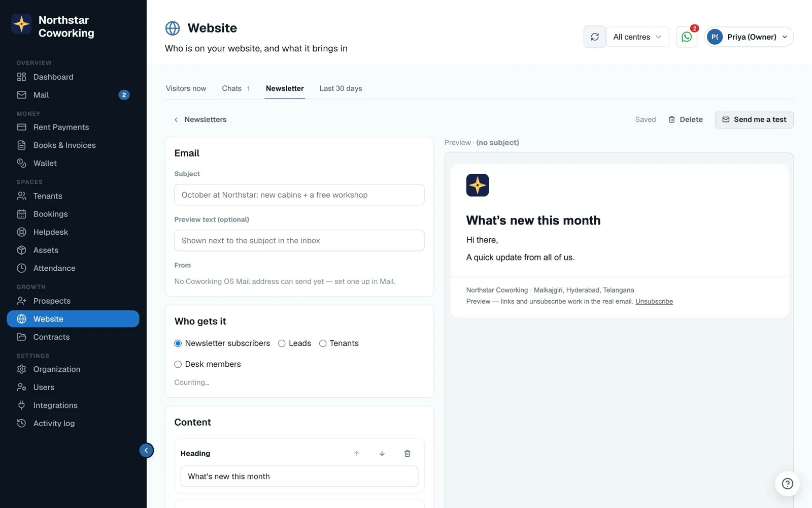Open Helpdesk in the sidebar

[x=73, y=232]
